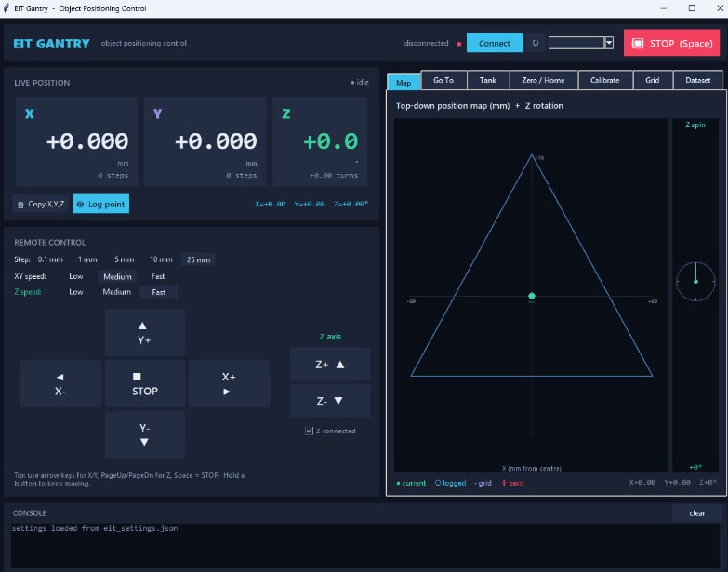Set Z speed to Low
728x572 pixels.
pyautogui.click(x=76, y=292)
